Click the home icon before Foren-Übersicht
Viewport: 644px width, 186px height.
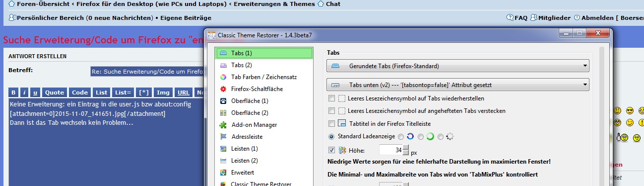pyautogui.click(x=12, y=4)
